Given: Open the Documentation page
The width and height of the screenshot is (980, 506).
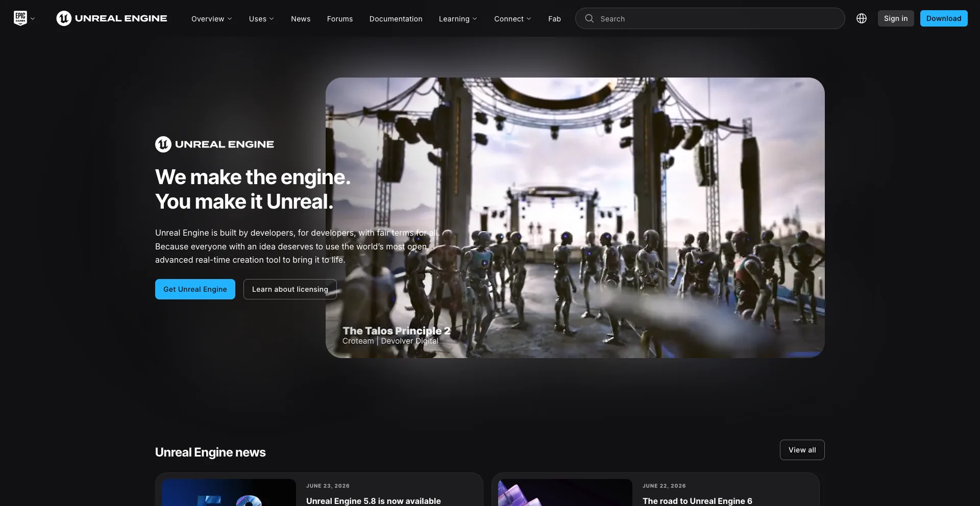Looking at the screenshot, I should coord(396,19).
